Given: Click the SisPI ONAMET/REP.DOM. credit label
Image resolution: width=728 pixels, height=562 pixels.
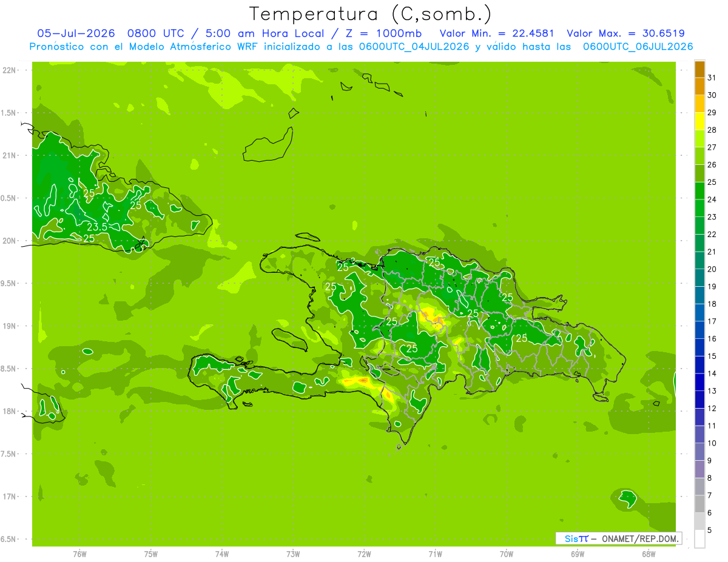Looking at the screenshot, I should 618,538.
